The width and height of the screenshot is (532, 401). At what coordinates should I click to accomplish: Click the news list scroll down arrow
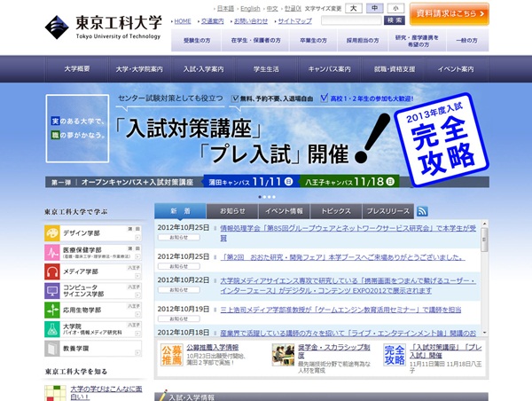pos(484,333)
